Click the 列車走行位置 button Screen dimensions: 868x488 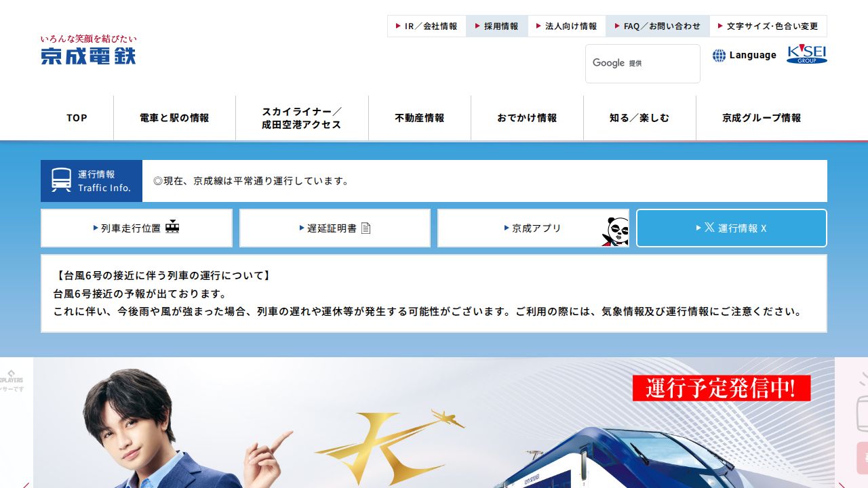[x=136, y=228]
